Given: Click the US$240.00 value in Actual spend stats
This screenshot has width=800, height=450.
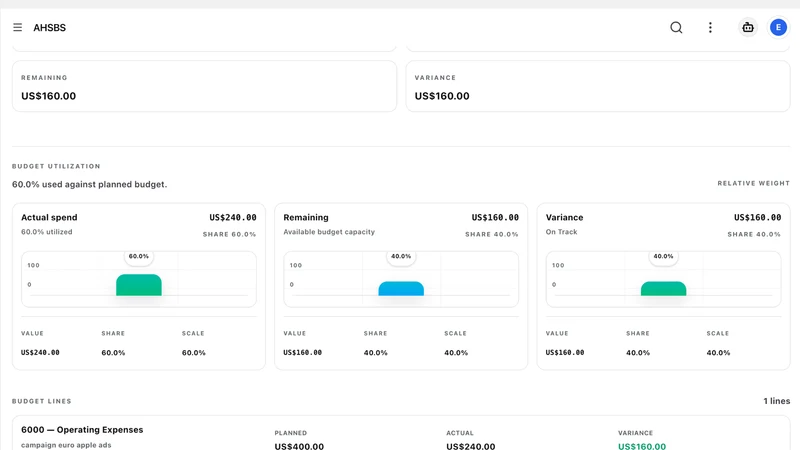Looking at the screenshot, I should (40, 353).
